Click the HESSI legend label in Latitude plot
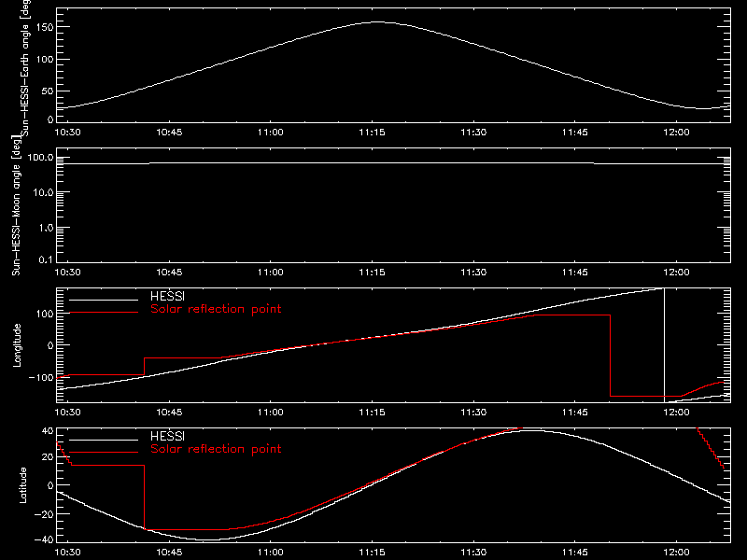Screen dimensions: 747x560 coord(167,436)
